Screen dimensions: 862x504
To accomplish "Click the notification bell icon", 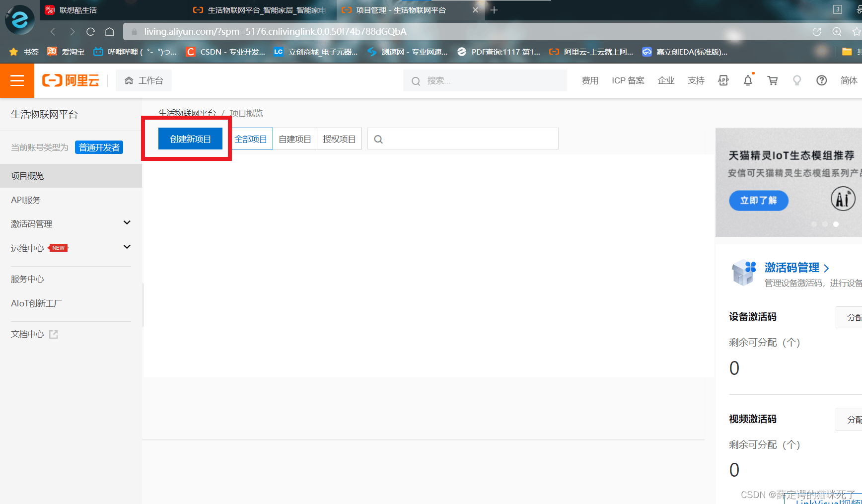I will pos(748,80).
